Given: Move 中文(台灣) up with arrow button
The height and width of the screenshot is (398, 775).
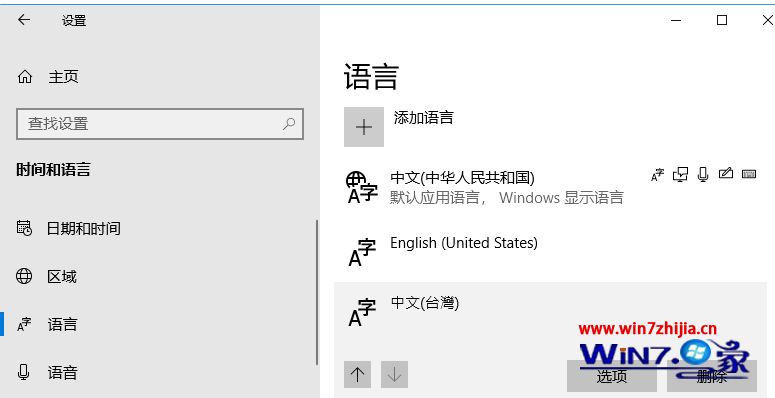Looking at the screenshot, I should click(x=357, y=375).
